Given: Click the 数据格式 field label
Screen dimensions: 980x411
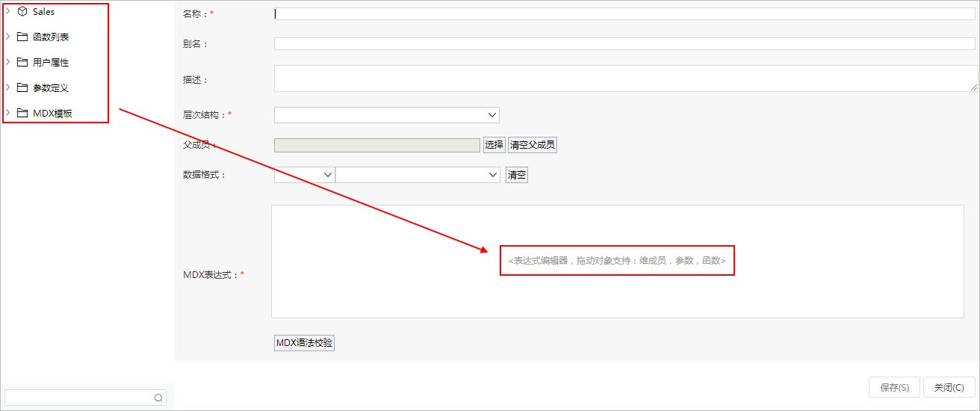Looking at the screenshot, I should click(204, 175).
